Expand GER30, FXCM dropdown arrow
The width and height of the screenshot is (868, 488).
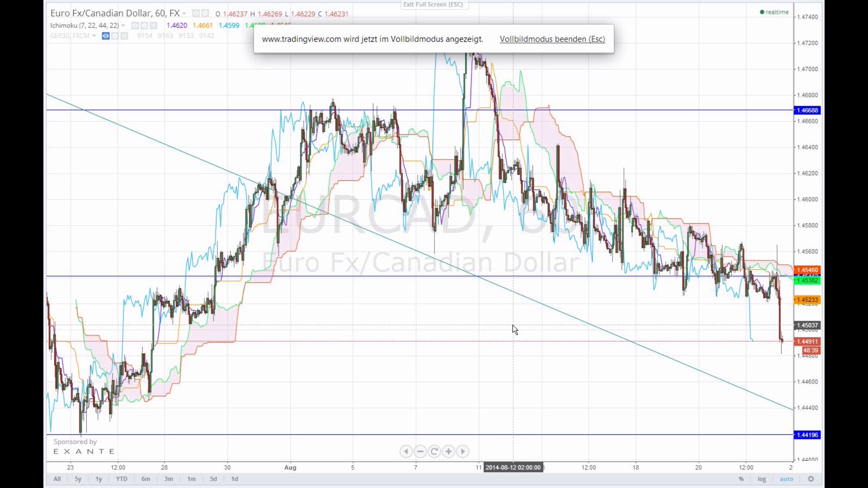click(94, 36)
